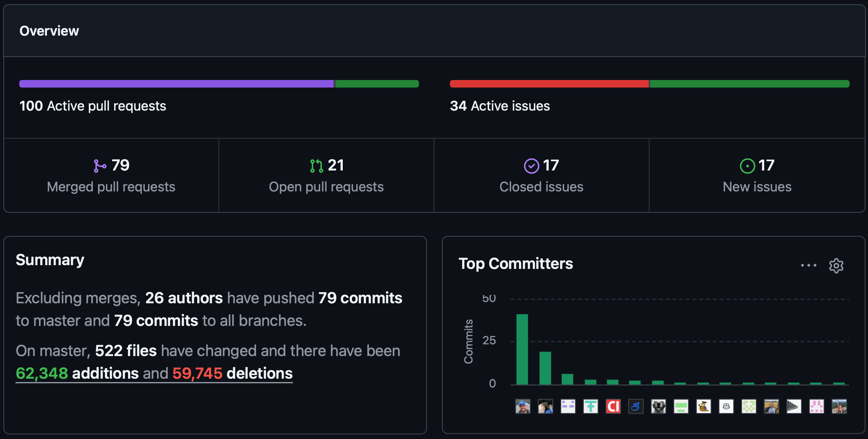Screen dimensions: 868x439
Task: Select the teal T logo committer avatar
Action: [x=591, y=406]
